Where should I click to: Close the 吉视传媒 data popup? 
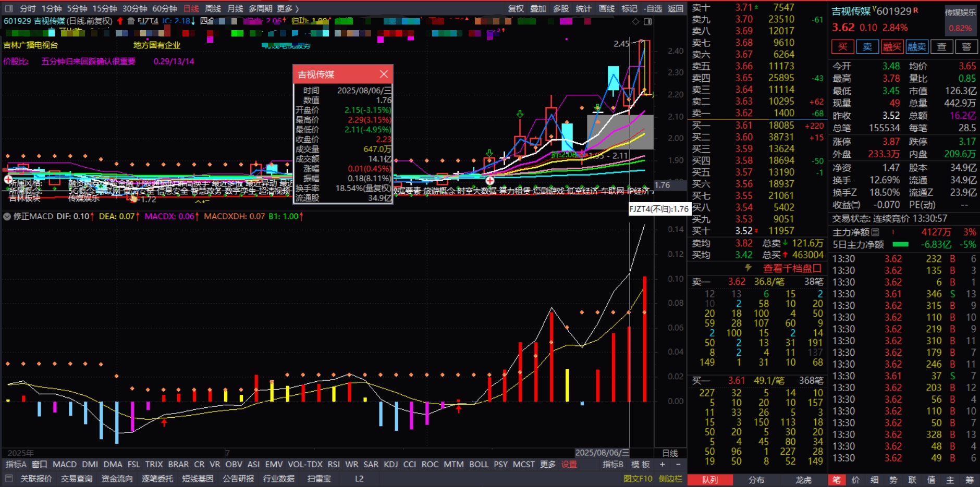pyautogui.click(x=384, y=74)
